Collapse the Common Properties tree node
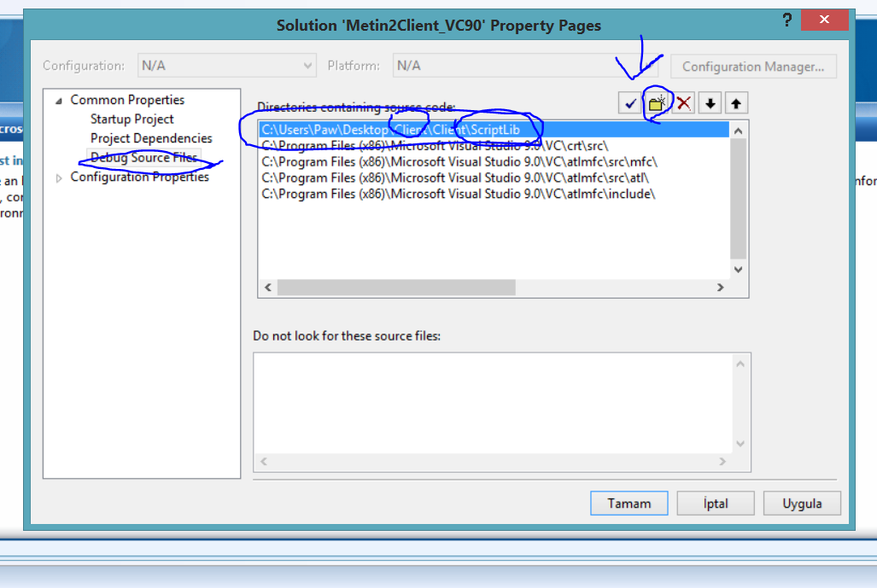Screen dimensions: 877x588 coord(59,101)
